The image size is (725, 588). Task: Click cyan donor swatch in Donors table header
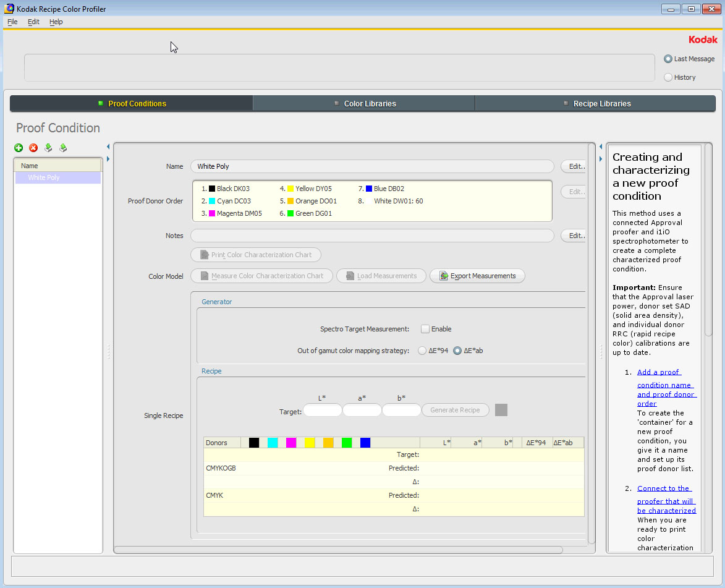[273, 443]
